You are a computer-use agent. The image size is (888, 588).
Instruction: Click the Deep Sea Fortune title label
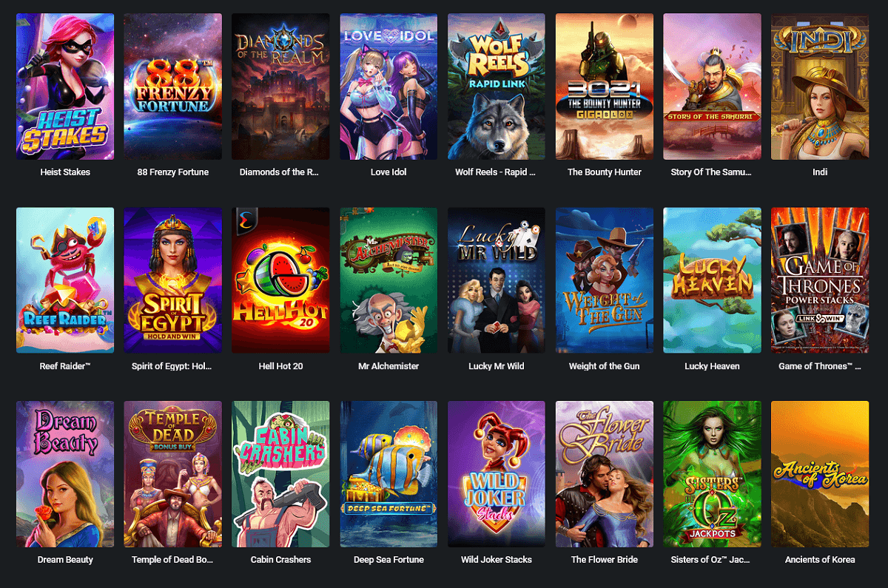coord(388,560)
